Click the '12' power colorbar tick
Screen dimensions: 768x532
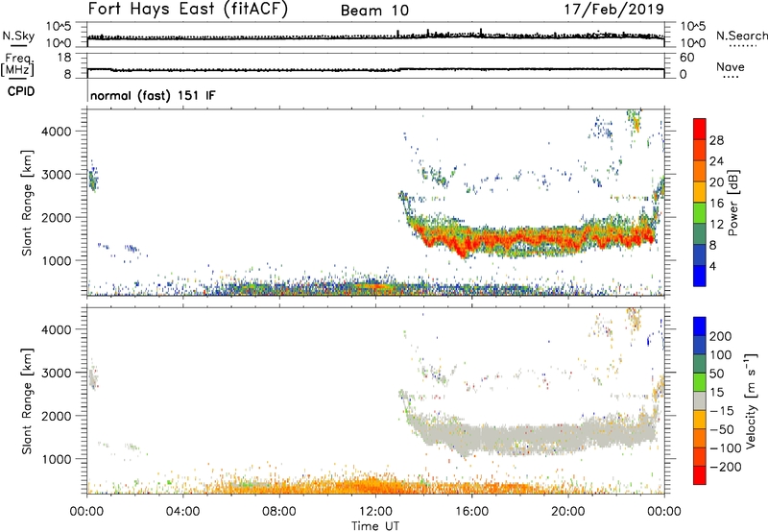click(x=716, y=225)
